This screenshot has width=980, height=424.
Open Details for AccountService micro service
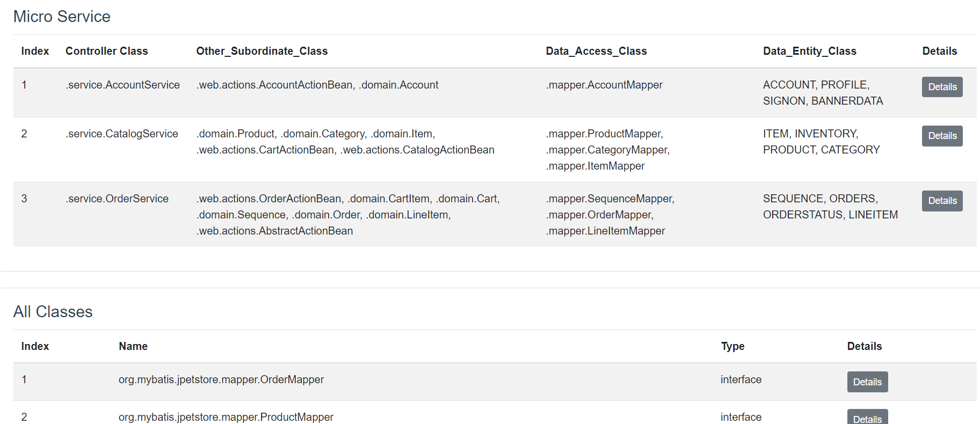pyautogui.click(x=942, y=87)
